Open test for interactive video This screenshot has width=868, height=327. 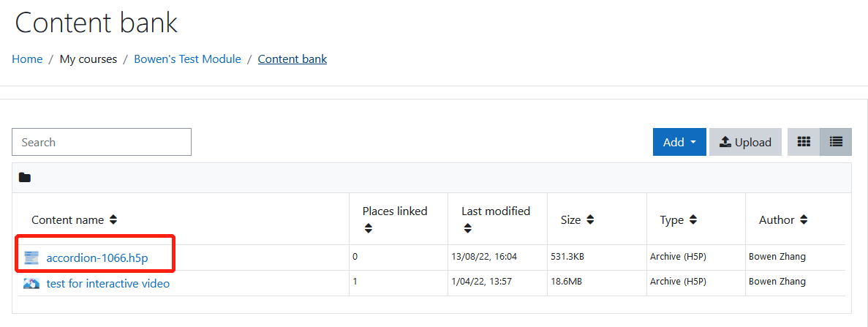[x=108, y=284]
